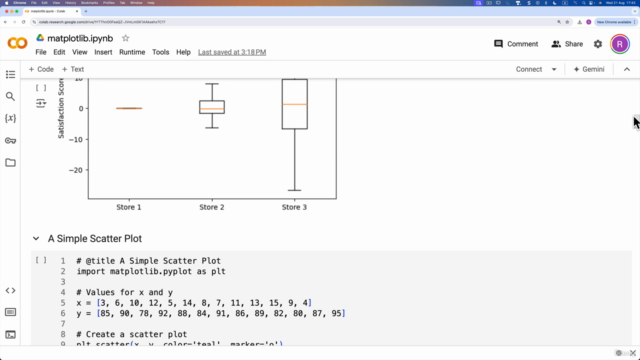Click the macOS date and time

tap(620, 3)
